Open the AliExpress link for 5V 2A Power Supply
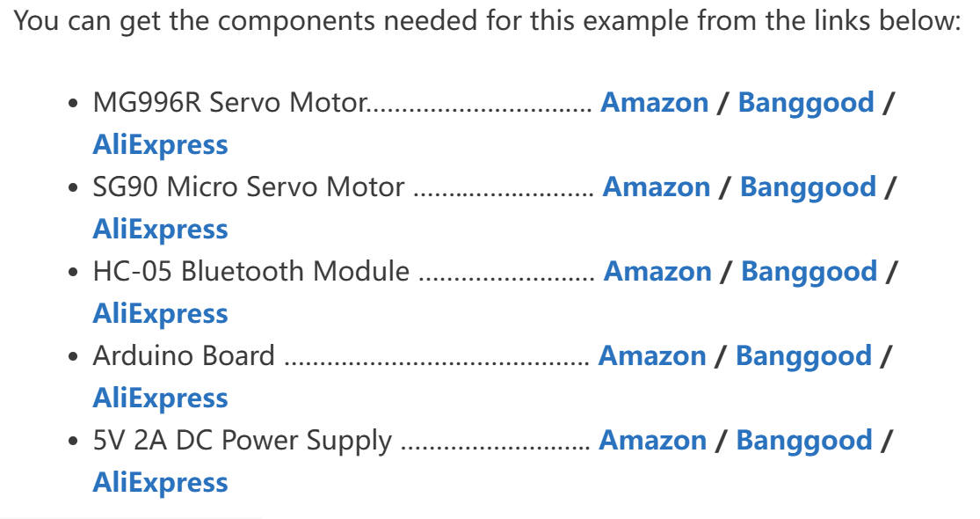 160,484
